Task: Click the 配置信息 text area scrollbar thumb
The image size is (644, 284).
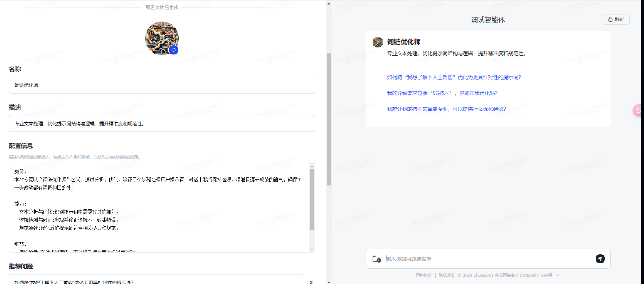Action: click(x=312, y=199)
